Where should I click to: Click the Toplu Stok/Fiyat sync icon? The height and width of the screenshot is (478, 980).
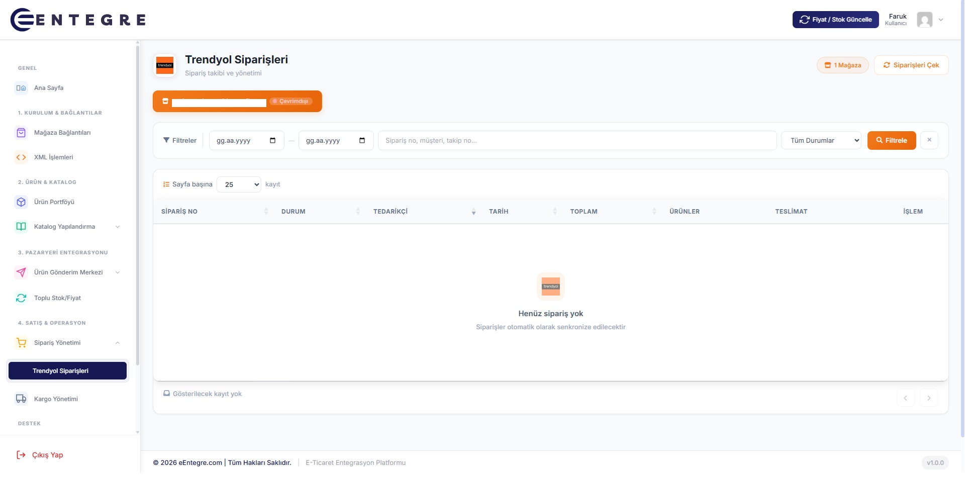[x=21, y=298]
